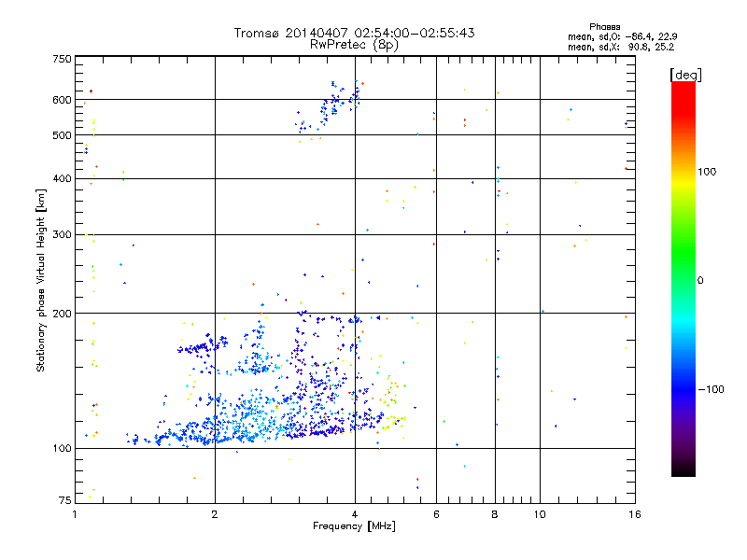Screen dimensions: 747x560
Task: Click the '1' frequency axis tick label
Action: (x=75, y=514)
